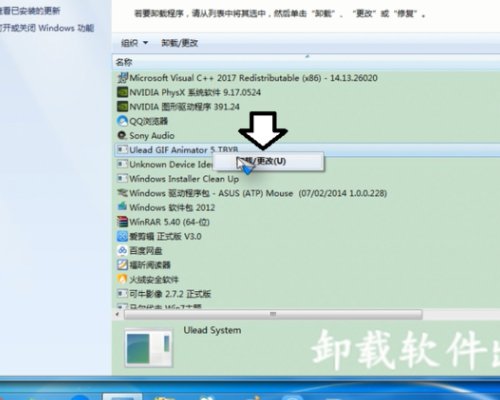Click the Microsoft Visual C++ 2017 Redistributable icon
The width and height of the screenshot is (500, 400).
coord(122,78)
